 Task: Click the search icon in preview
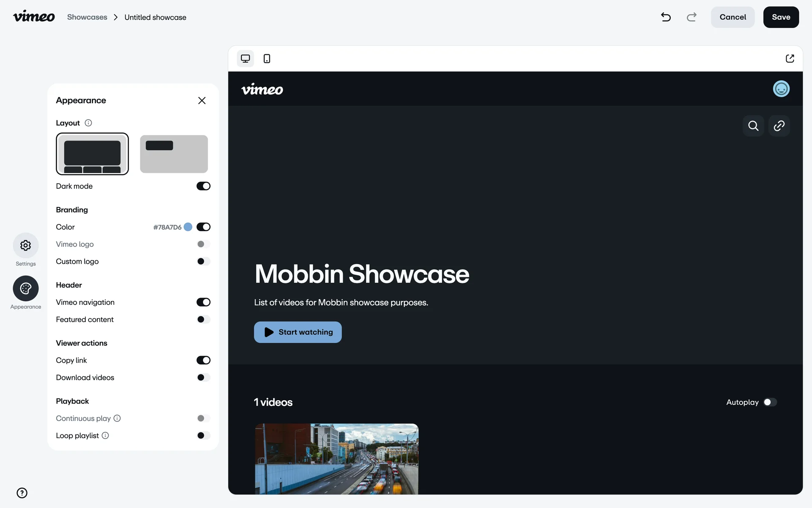753,126
